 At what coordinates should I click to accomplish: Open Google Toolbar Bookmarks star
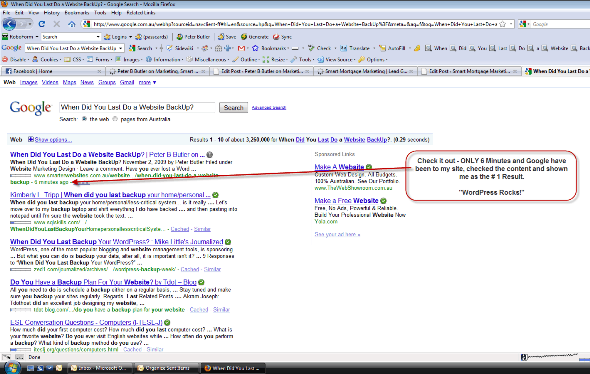269,48
